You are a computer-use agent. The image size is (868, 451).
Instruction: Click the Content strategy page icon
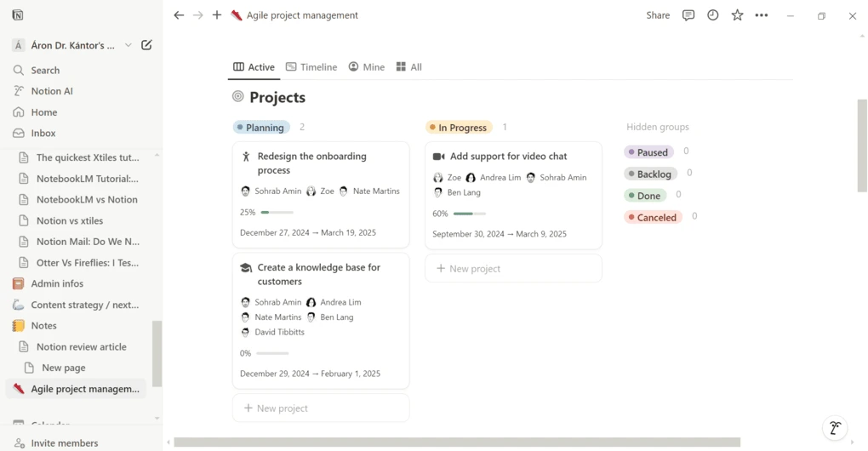coord(18,305)
